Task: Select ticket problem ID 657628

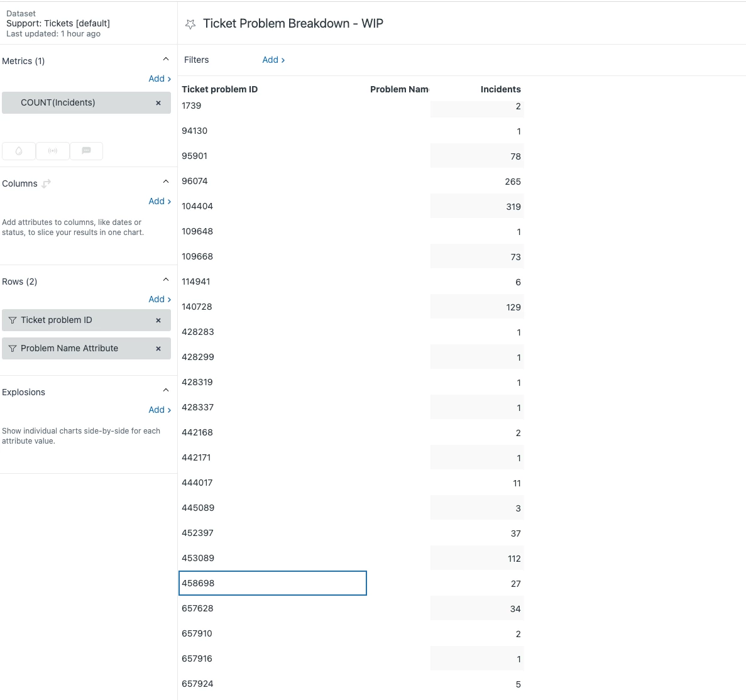Action: coord(197,609)
